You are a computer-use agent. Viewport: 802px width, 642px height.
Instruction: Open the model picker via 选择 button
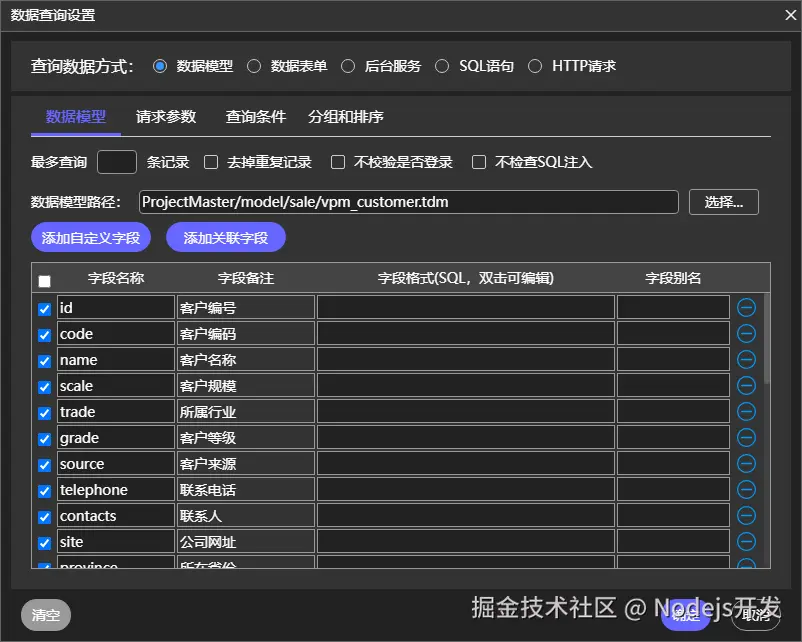724,201
